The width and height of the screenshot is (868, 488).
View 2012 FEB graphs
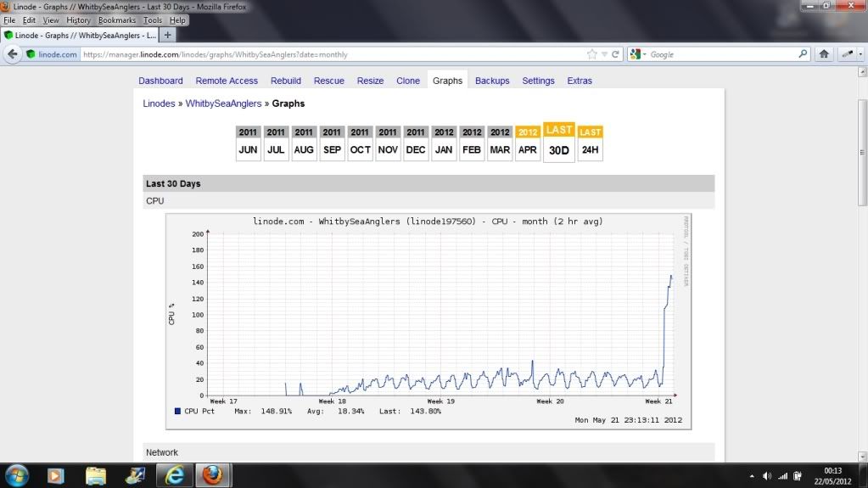(x=472, y=143)
